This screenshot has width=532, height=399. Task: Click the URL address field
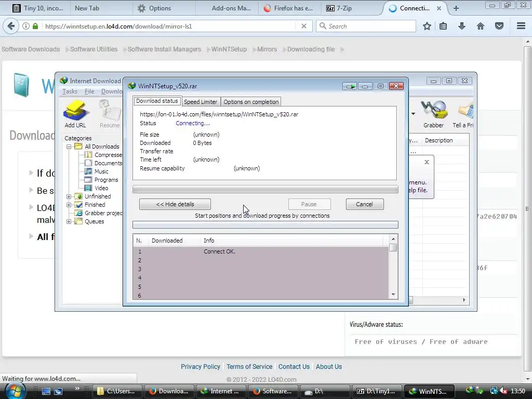click(170, 26)
